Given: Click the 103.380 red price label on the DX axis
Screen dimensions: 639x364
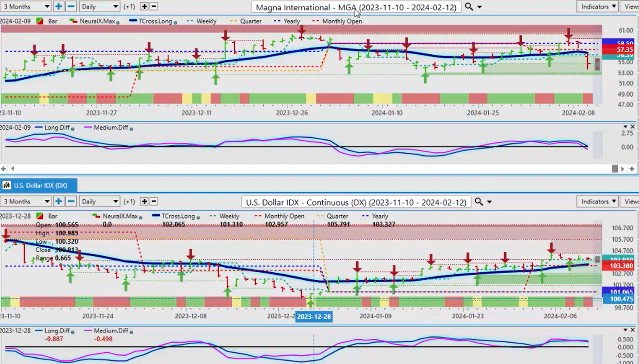Looking at the screenshot, I should coord(620,266).
